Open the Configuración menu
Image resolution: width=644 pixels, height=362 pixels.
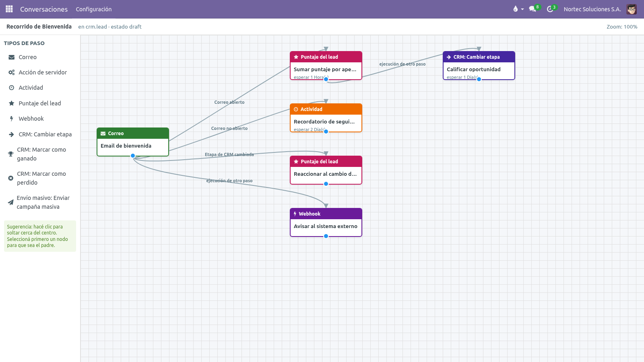pyautogui.click(x=94, y=9)
